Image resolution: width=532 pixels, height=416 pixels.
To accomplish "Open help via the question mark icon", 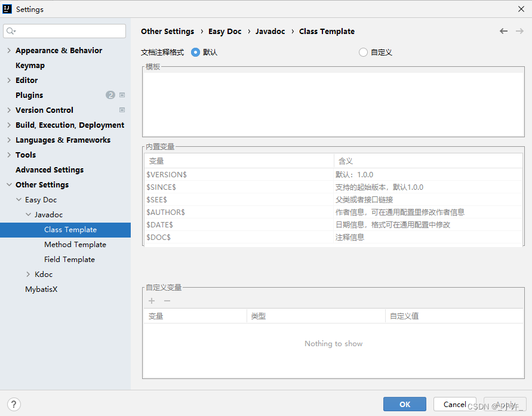I will [13, 404].
